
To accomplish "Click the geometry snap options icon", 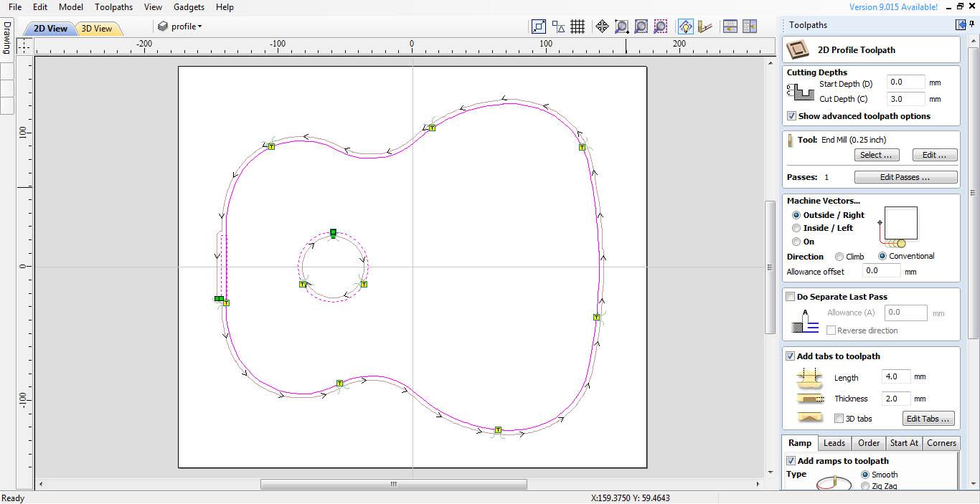I will pyautogui.click(x=558, y=27).
